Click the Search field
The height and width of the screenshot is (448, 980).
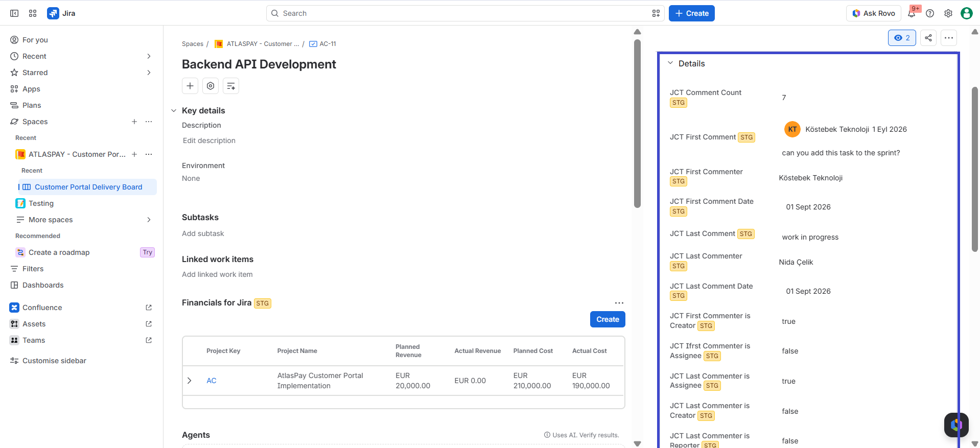[x=465, y=13]
